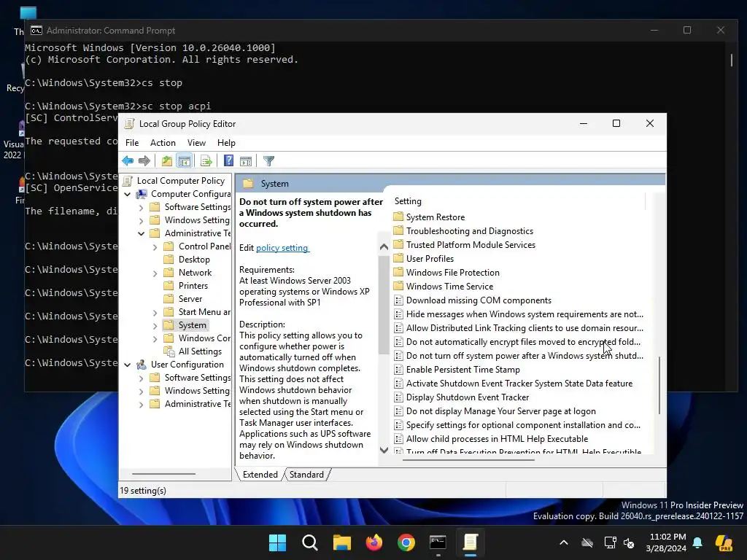Expand the Control Panel tree node
This screenshot has width=747, height=560.
[x=155, y=247]
